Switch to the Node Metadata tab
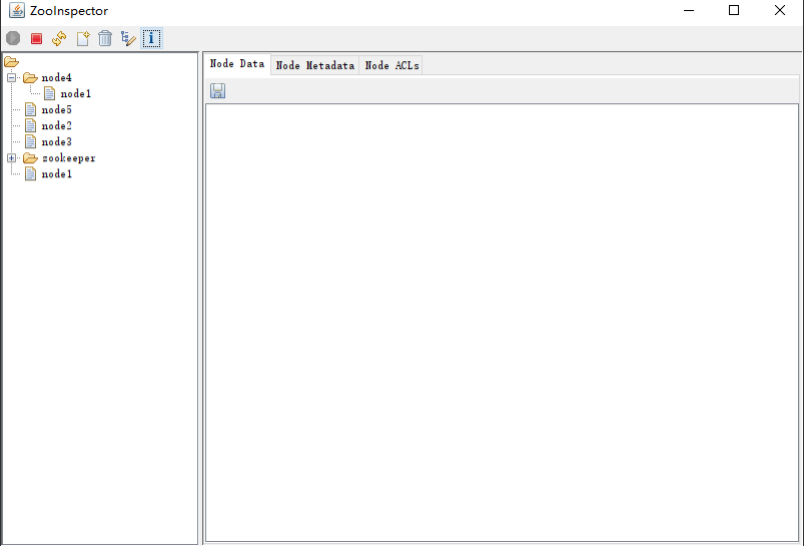This screenshot has height=546, width=804. pos(315,65)
